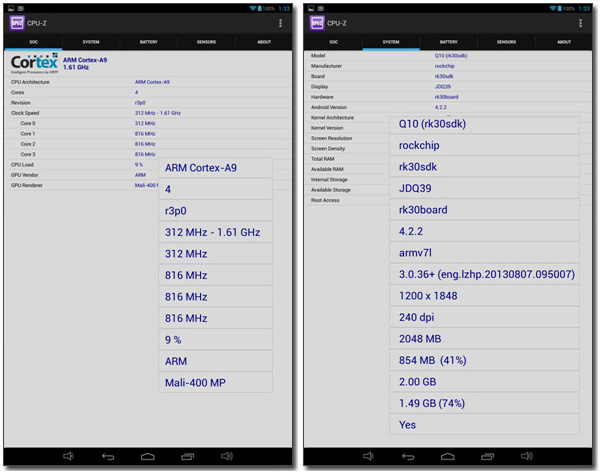Open recent apps on the SOC screen
600x475 pixels.
point(188,456)
